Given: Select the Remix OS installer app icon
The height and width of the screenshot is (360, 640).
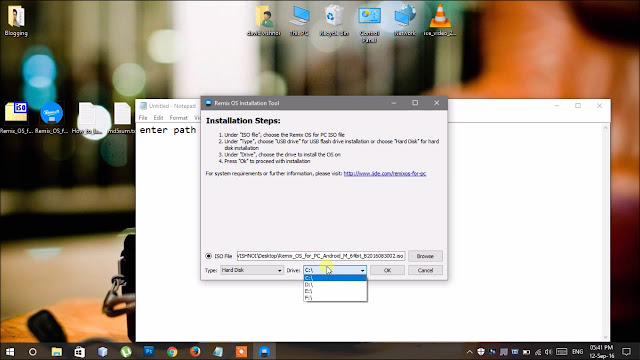Looking at the screenshot, I should [x=51, y=118].
